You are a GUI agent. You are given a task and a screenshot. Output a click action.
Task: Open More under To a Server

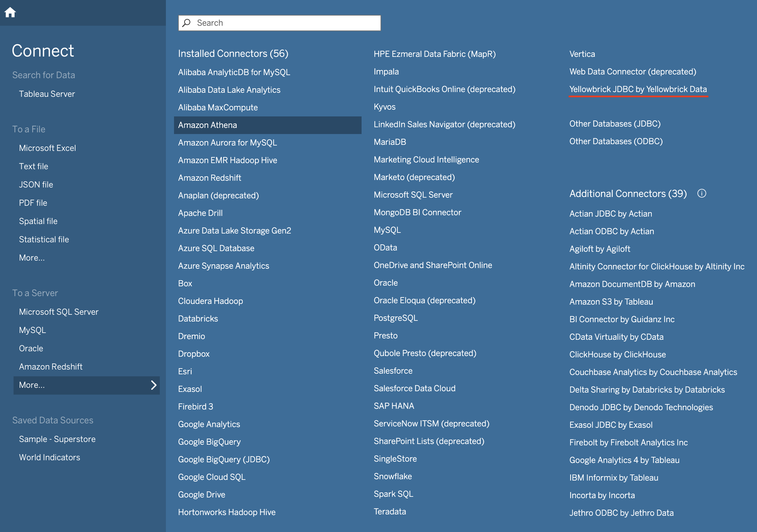(x=32, y=385)
